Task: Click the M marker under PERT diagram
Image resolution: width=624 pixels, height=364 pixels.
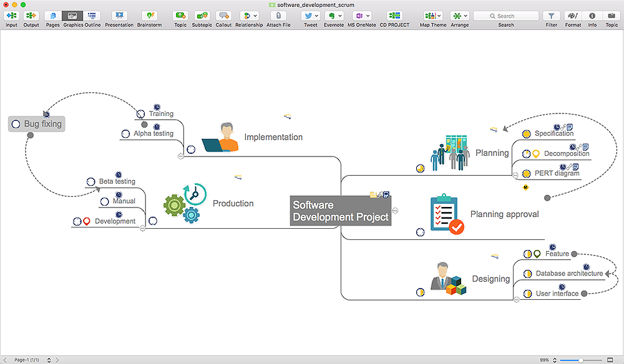Action: tap(525, 187)
